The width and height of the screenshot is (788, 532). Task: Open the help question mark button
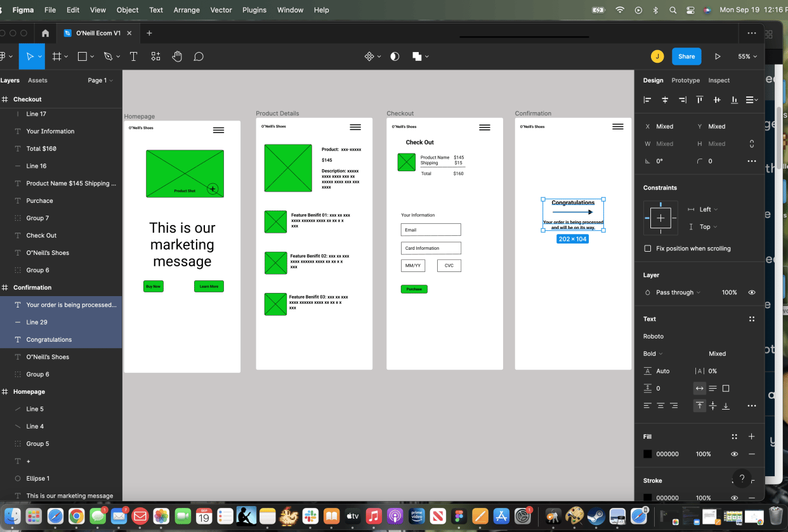(742, 477)
